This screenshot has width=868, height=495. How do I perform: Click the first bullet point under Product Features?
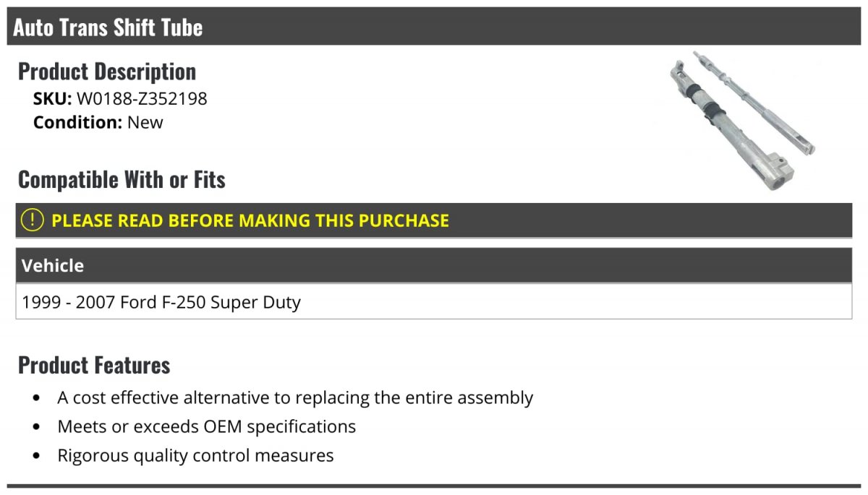[x=37, y=398]
